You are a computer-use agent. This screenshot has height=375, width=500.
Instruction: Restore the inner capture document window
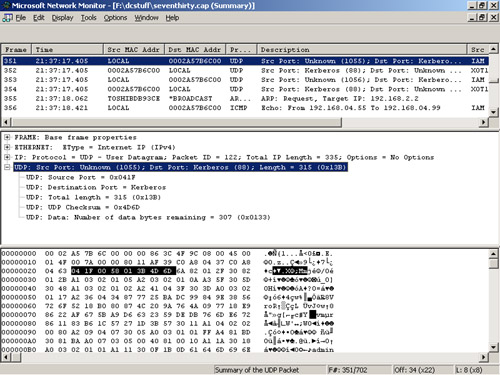[x=482, y=17]
